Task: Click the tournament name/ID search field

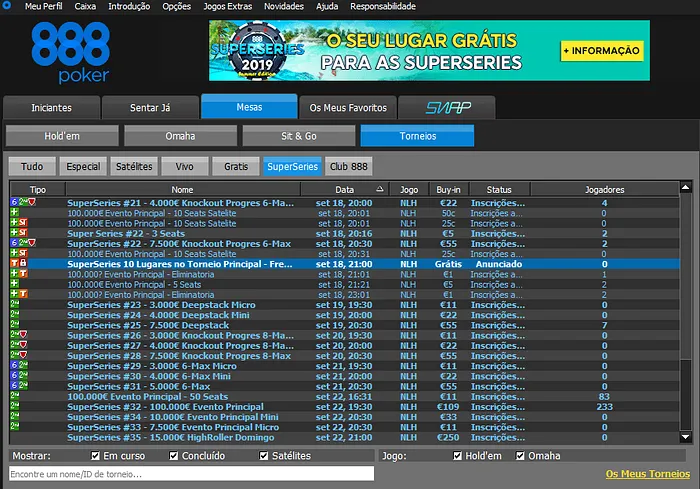Action: (192, 474)
